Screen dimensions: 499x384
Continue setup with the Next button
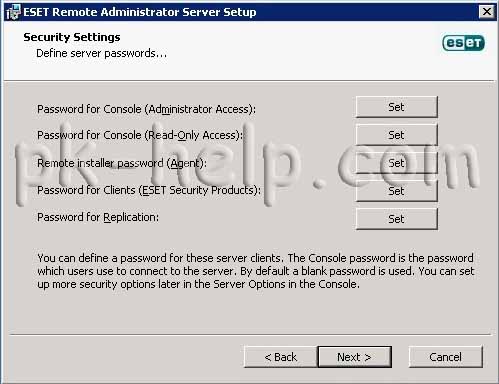click(354, 357)
